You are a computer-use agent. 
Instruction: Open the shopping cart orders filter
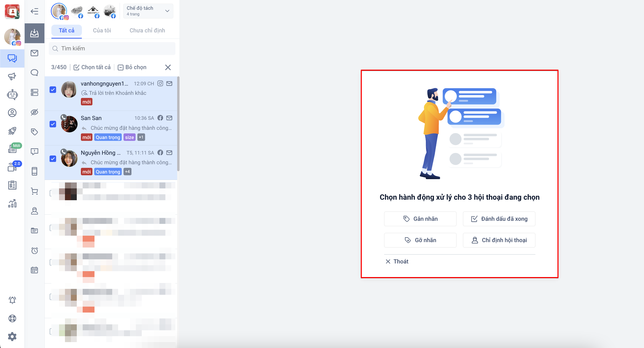pyautogui.click(x=34, y=191)
